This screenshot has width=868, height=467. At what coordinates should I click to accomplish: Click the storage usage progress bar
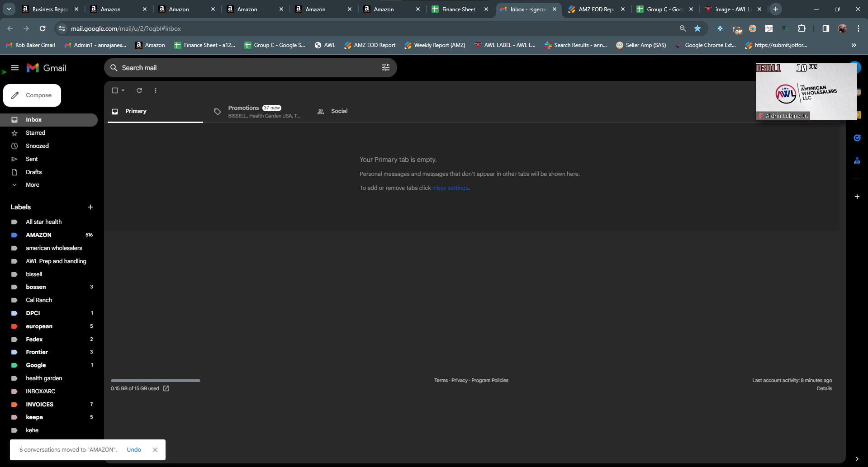point(156,381)
